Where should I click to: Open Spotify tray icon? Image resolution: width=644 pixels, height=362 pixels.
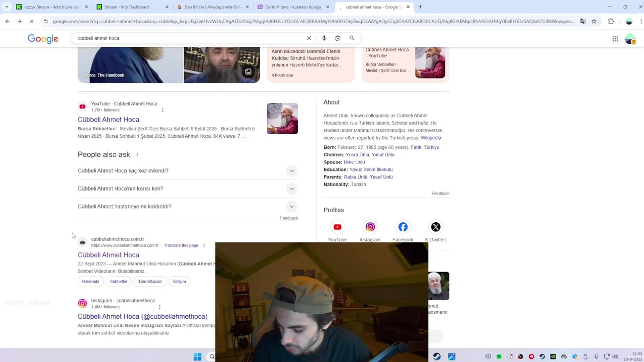tap(499, 356)
